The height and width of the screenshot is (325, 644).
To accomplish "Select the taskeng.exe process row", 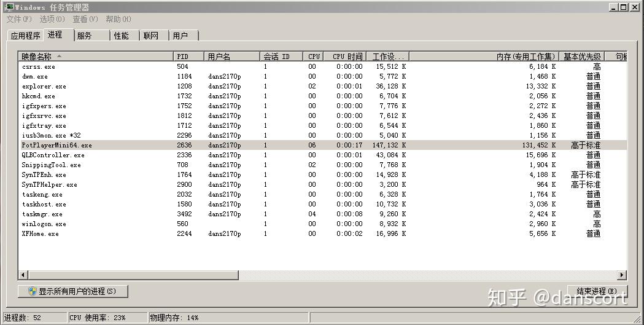I will (322, 194).
